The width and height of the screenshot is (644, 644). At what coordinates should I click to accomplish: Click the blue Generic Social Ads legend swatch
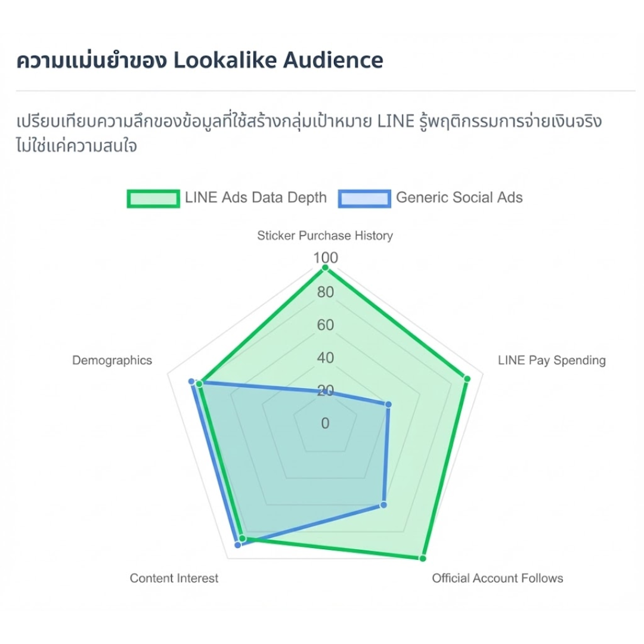coord(364,198)
